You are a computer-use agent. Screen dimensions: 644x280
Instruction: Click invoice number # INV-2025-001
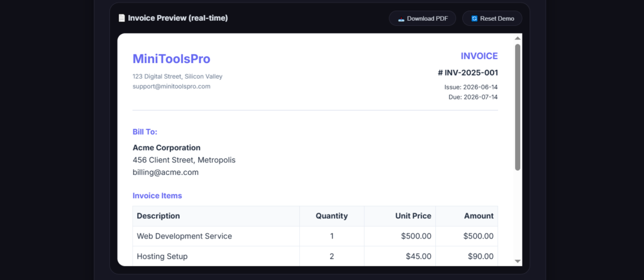click(x=468, y=73)
